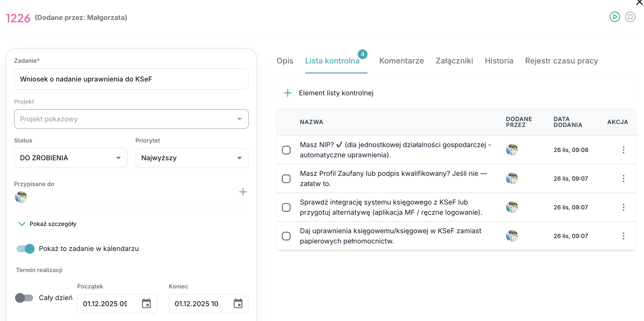Open the Priorytet dropdown Najwyższy
The image size is (644, 321).
192,158
